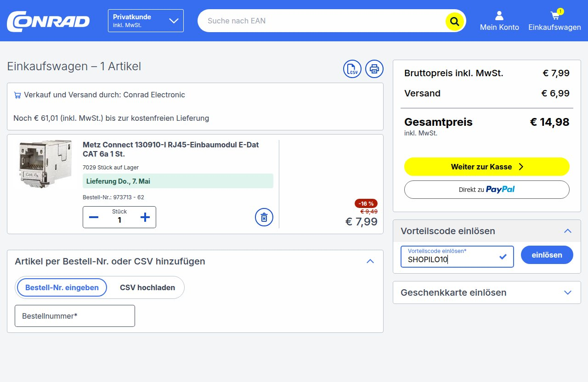
Task: Click 'Weiter zur Kasse' button
Action: (487, 167)
